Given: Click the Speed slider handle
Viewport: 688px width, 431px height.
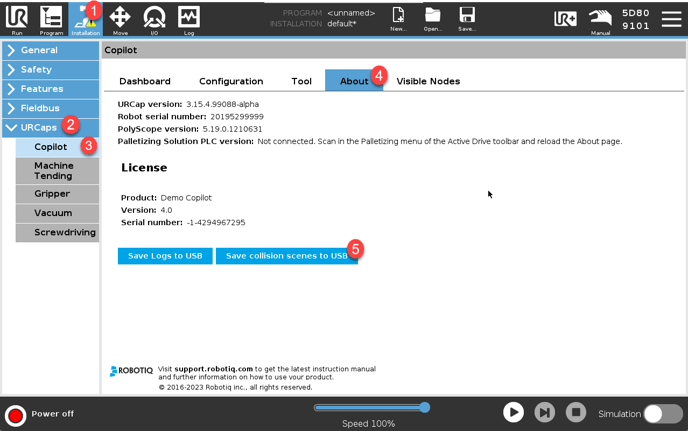Looking at the screenshot, I should click(x=424, y=407).
